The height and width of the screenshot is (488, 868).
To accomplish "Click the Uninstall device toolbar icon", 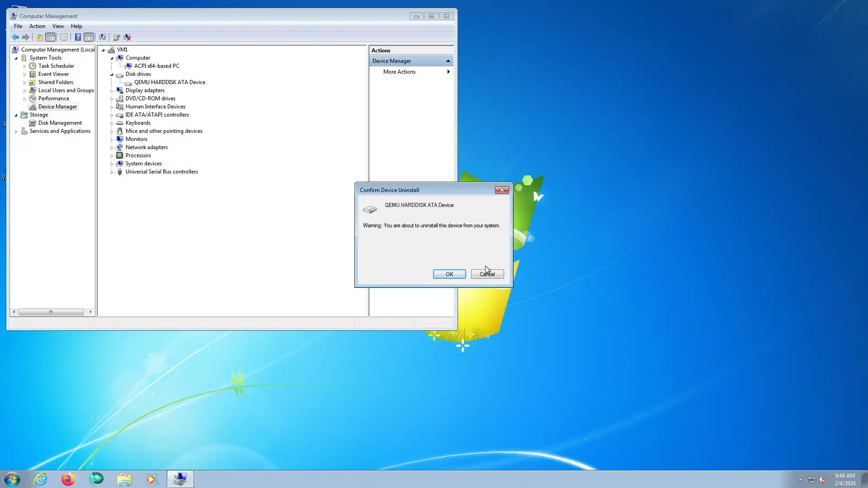I will pyautogui.click(x=127, y=38).
